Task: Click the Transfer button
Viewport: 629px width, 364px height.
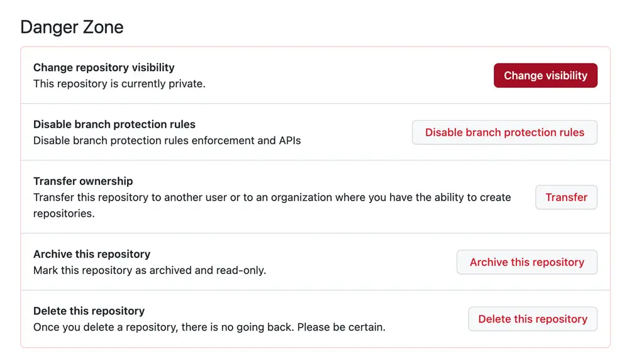Action: 566,197
